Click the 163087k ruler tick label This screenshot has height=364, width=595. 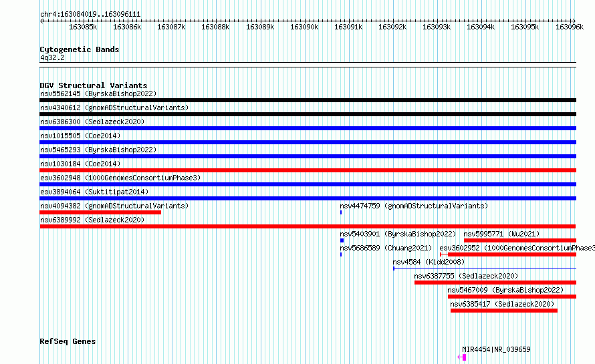tap(171, 27)
